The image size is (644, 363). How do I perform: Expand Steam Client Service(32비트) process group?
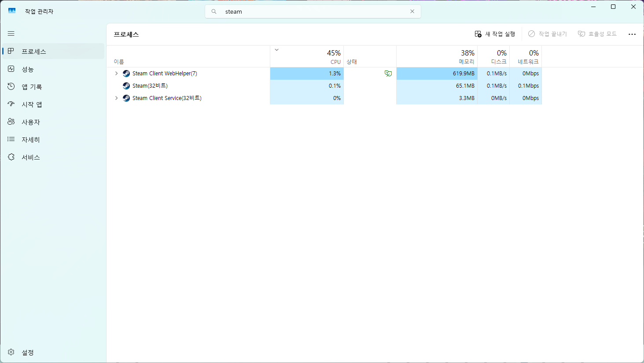coord(116,98)
